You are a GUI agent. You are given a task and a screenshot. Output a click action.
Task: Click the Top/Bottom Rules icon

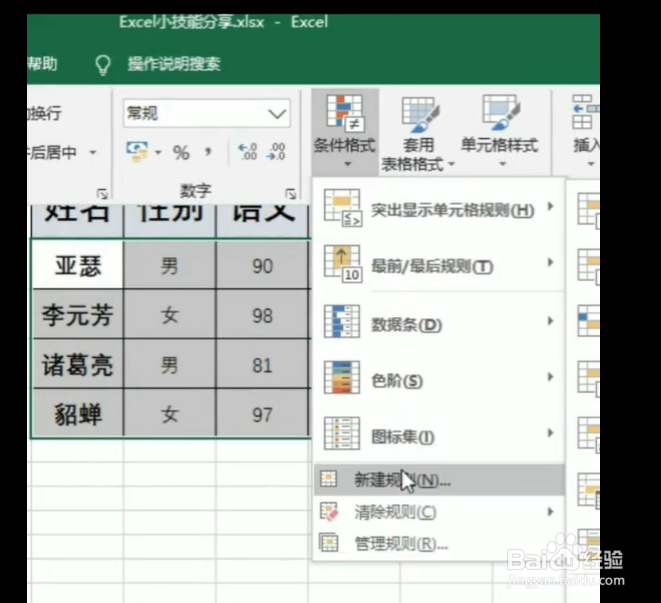point(342,264)
